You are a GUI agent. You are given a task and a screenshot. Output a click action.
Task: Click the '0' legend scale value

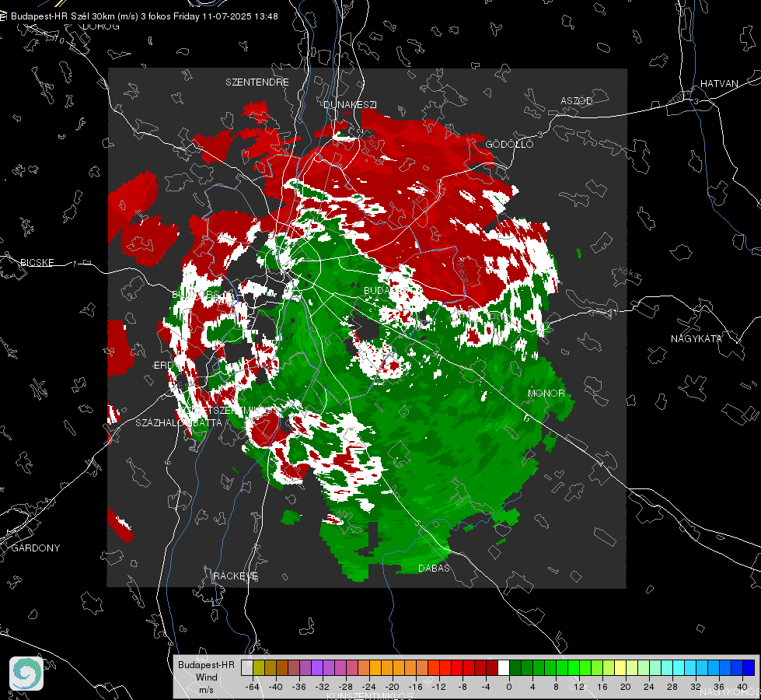tap(508, 687)
